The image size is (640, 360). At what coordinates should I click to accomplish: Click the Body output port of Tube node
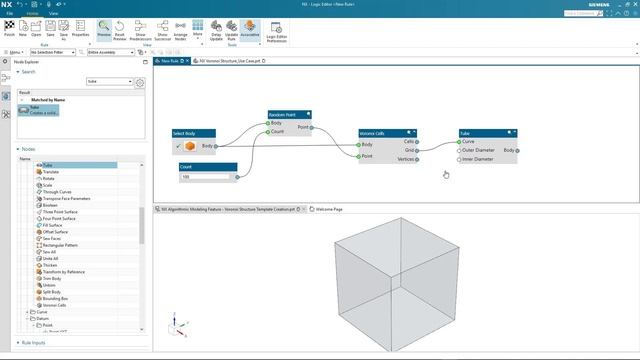coord(517,151)
